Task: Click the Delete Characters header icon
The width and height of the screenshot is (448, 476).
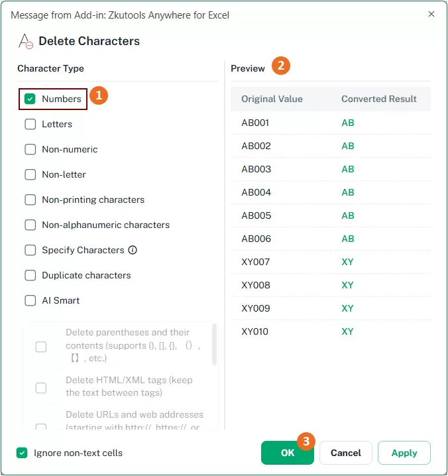Action: 26,42
